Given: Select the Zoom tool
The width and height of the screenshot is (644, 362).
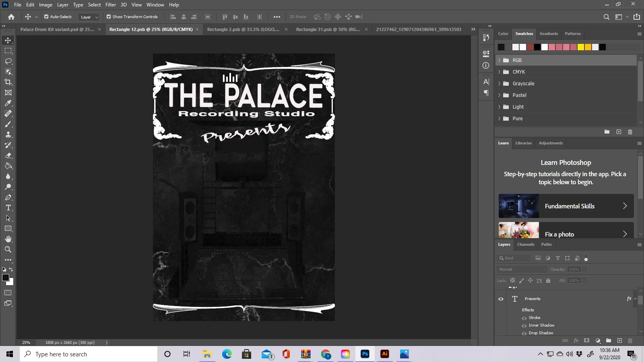Looking at the screenshot, I should 8,249.
